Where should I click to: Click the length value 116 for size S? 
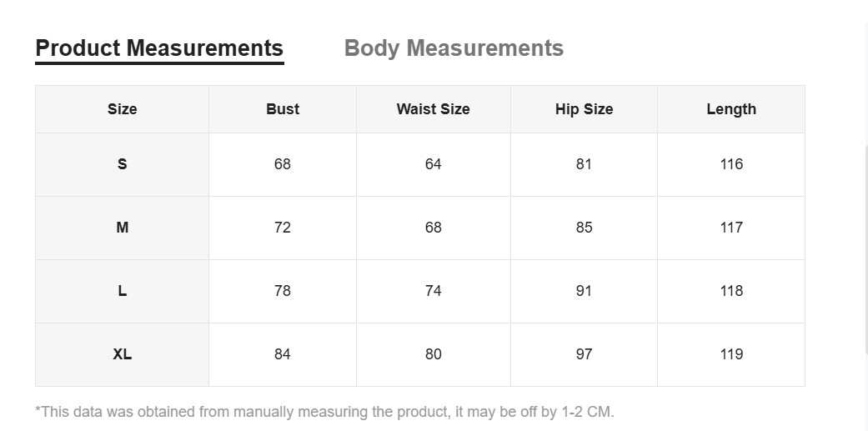731,164
